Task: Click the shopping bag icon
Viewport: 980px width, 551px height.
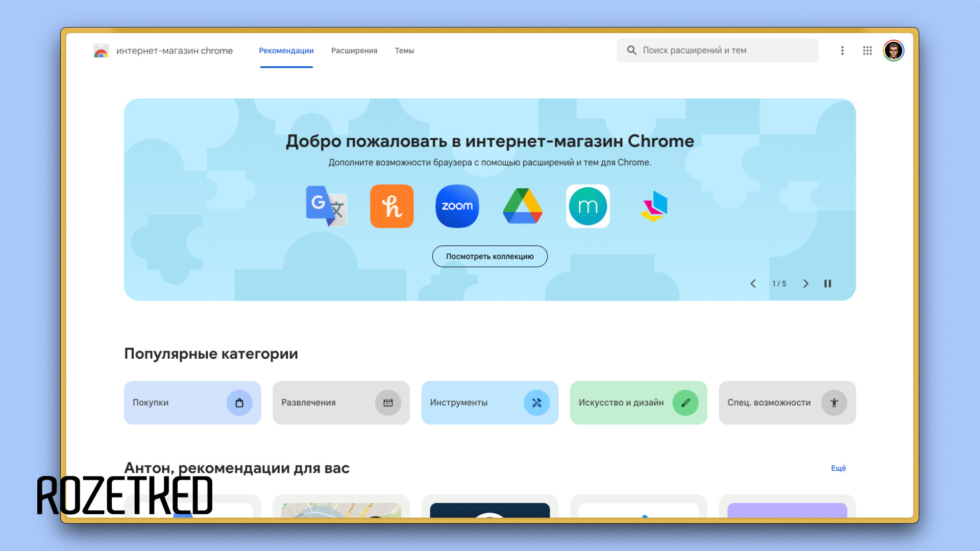Action: click(x=239, y=403)
